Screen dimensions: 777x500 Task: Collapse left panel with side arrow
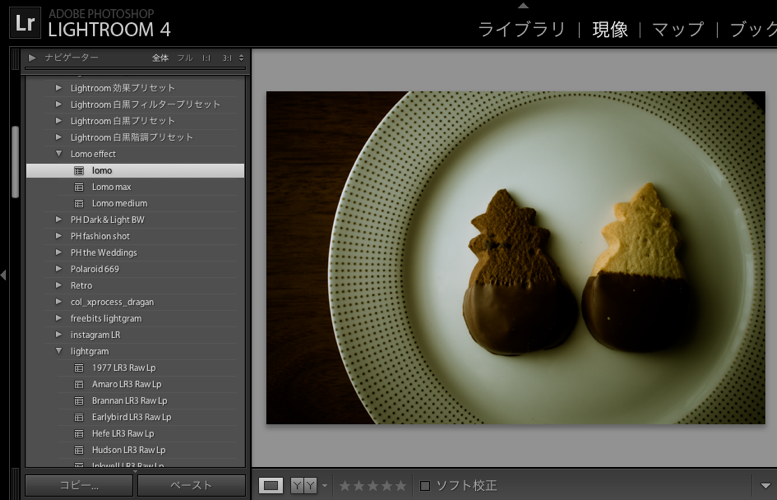[x=3, y=275]
